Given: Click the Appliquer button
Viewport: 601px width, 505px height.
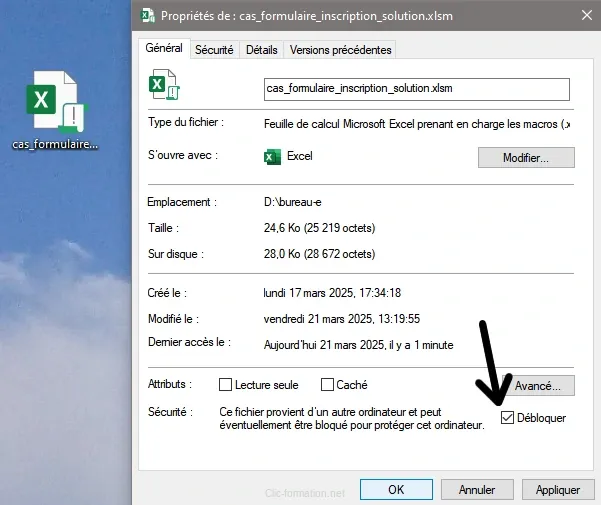Looking at the screenshot, I should (x=558, y=490).
